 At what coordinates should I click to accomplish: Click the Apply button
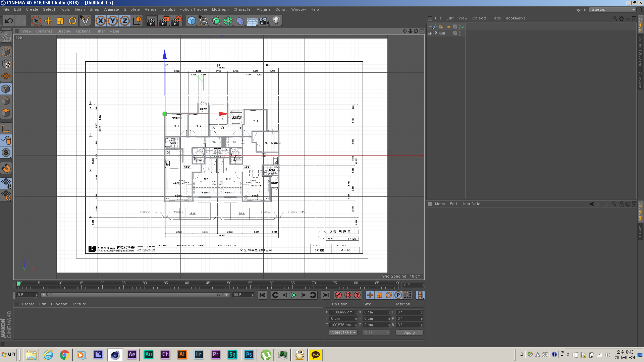click(x=409, y=333)
